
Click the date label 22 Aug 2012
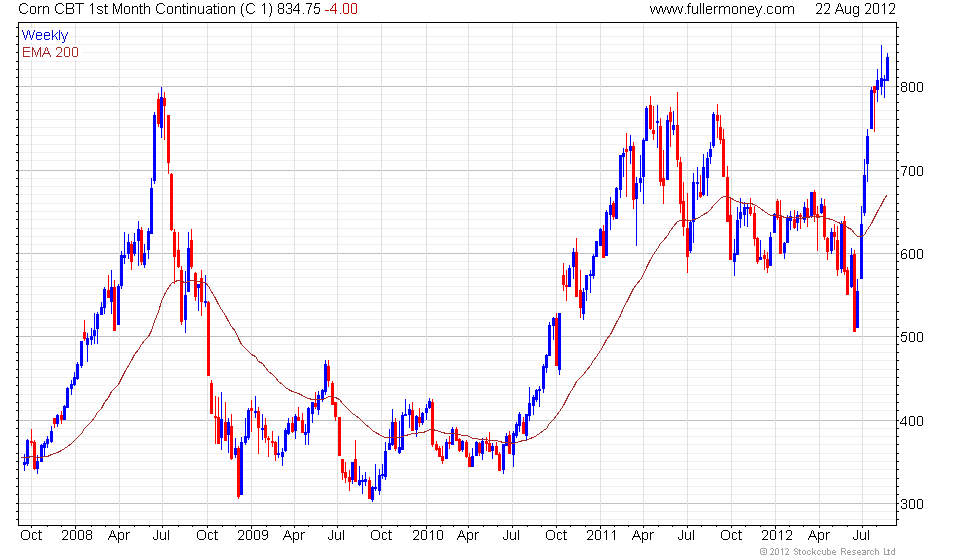tap(855, 9)
